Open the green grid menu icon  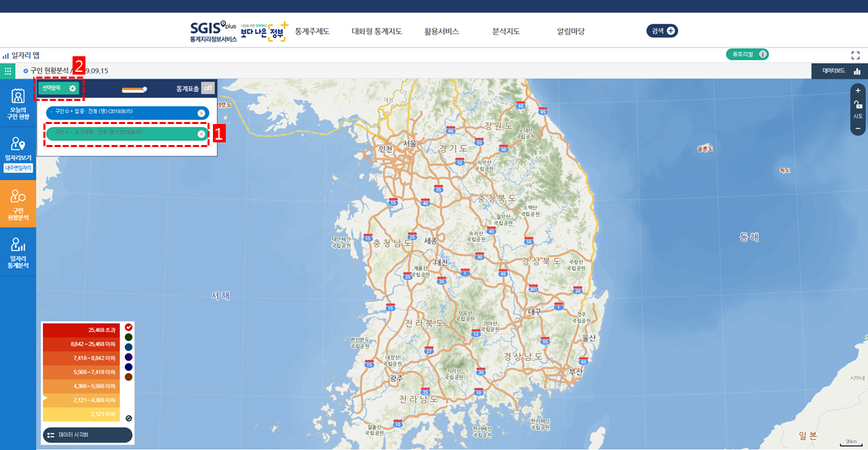tap(8, 70)
